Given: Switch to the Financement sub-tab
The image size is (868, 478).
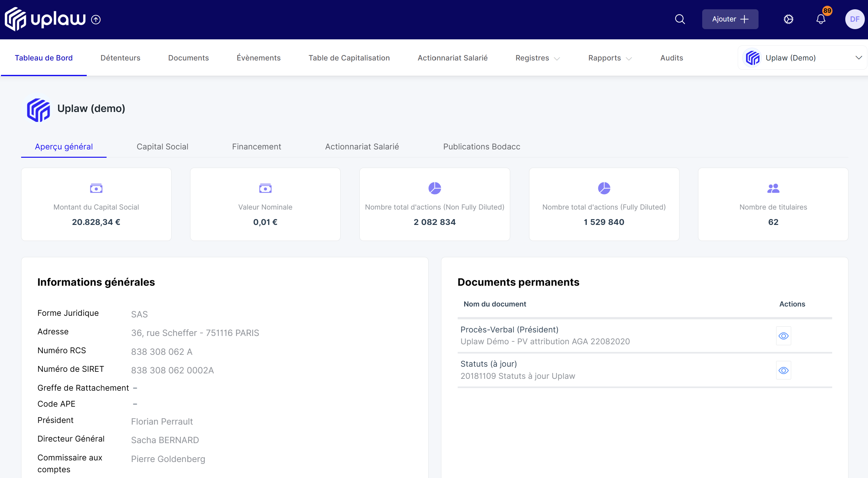Looking at the screenshot, I should tap(256, 147).
